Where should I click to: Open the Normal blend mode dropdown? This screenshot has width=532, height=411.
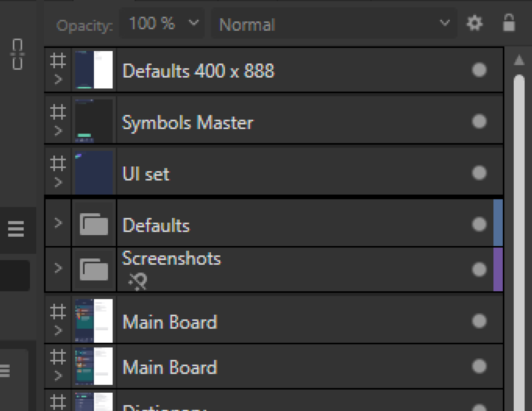(x=334, y=24)
